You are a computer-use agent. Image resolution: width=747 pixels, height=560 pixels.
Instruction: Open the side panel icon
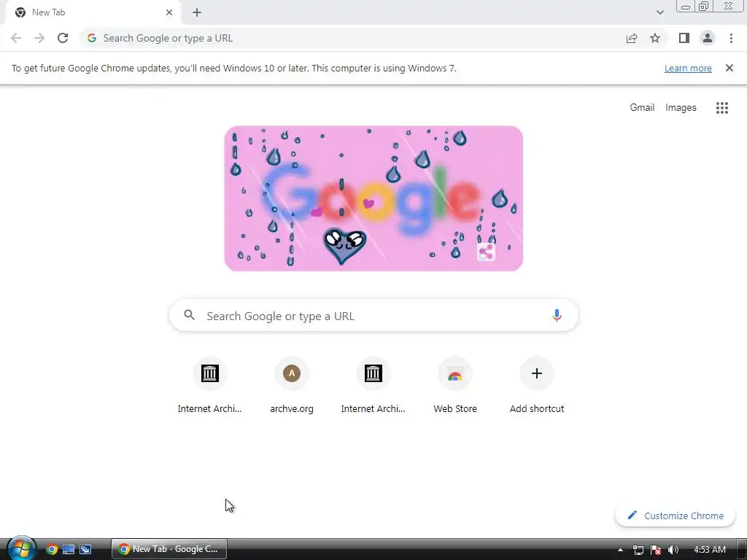[x=684, y=38]
